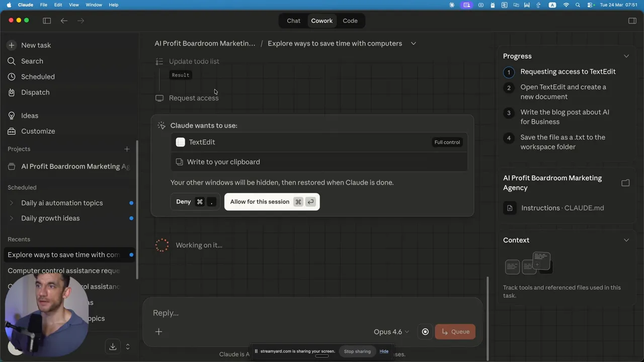Collapse the Context panel
The width and height of the screenshot is (644, 362).
click(x=626, y=240)
